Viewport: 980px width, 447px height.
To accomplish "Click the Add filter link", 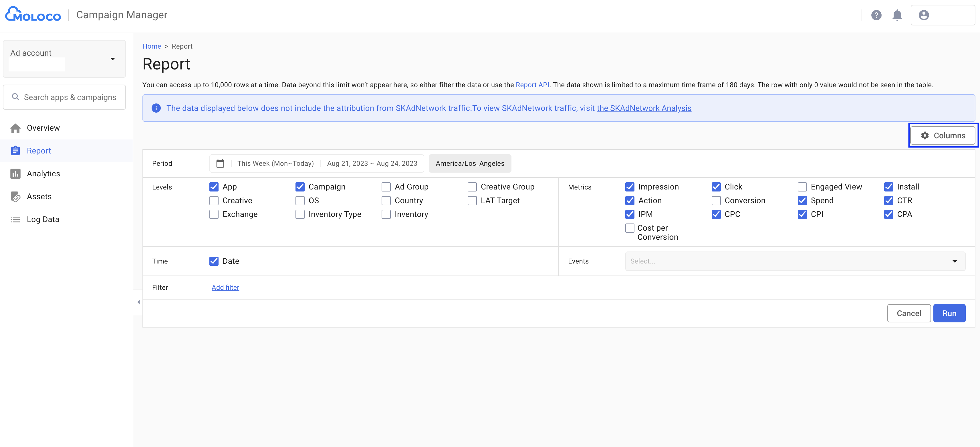I will tap(225, 288).
